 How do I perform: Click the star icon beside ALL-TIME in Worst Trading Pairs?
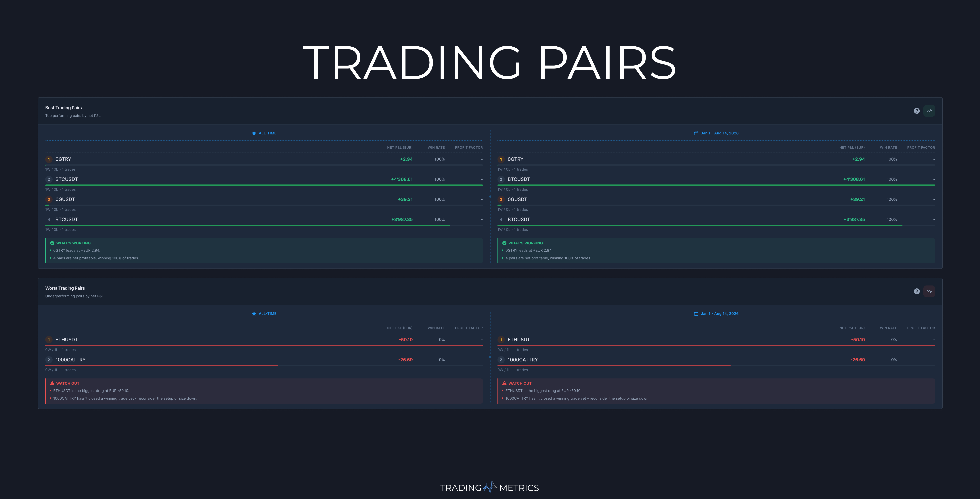click(x=254, y=314)
